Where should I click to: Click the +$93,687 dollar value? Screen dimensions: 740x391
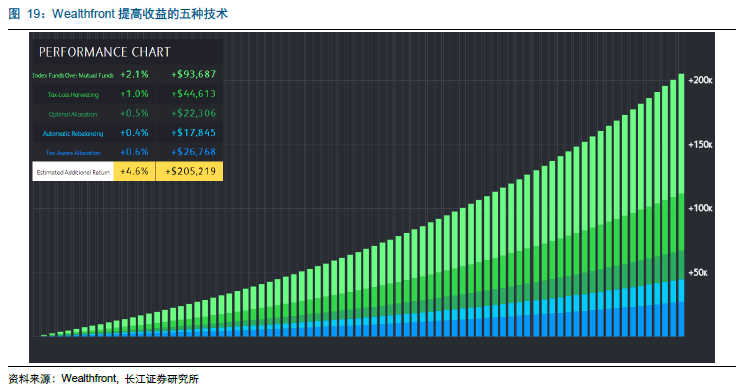coord(193,75)
